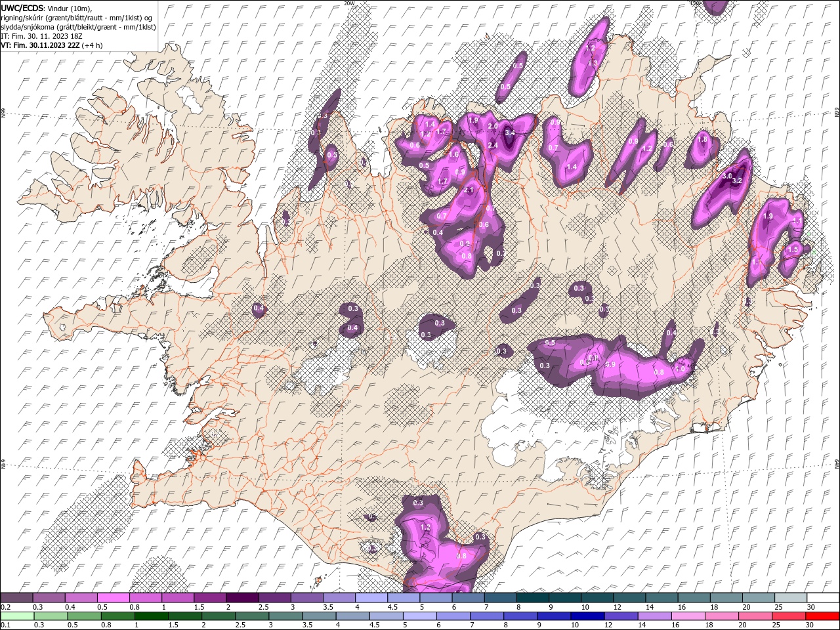Click the red bottom-row legend swatch after 30
This screenshot has width=840, height=630.
[x=822, y=616]
